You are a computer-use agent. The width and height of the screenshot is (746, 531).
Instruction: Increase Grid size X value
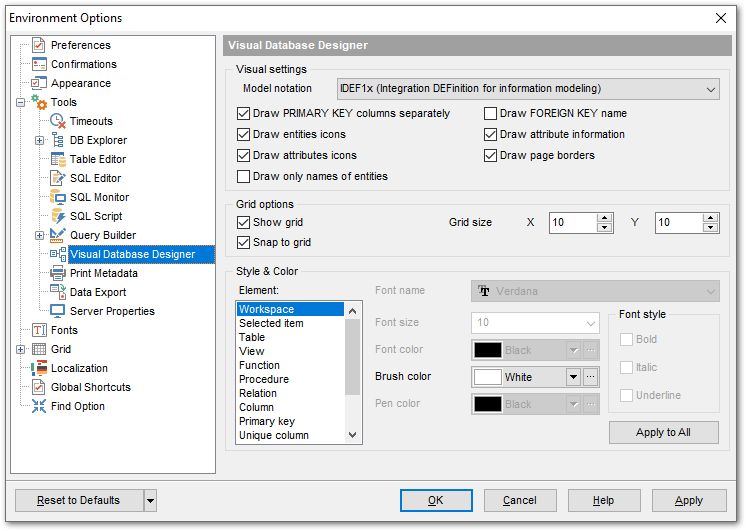604,218
